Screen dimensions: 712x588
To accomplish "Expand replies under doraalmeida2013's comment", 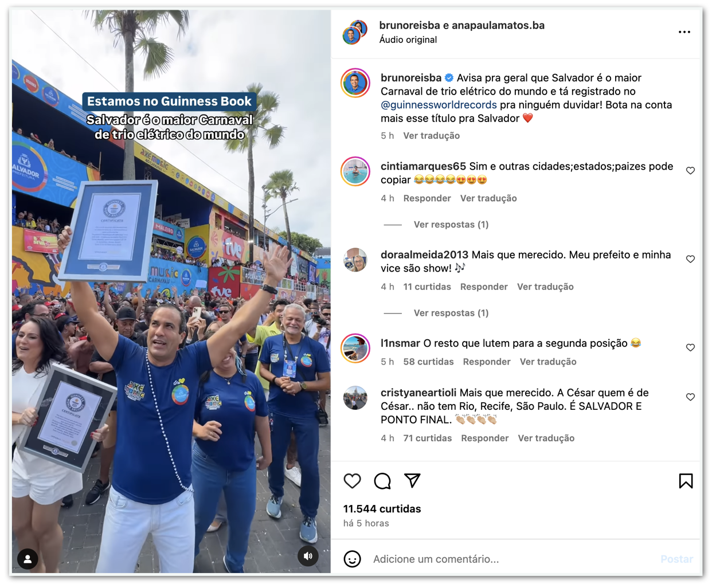I will tap(451, 313).
